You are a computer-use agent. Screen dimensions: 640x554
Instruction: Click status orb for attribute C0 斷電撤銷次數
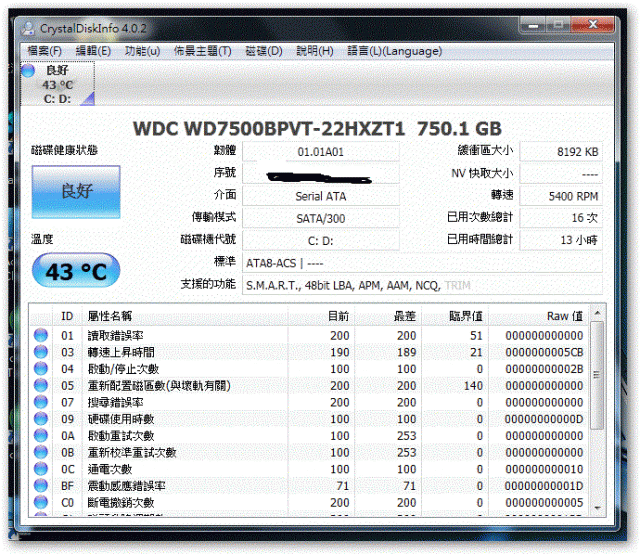pos(41,503)
